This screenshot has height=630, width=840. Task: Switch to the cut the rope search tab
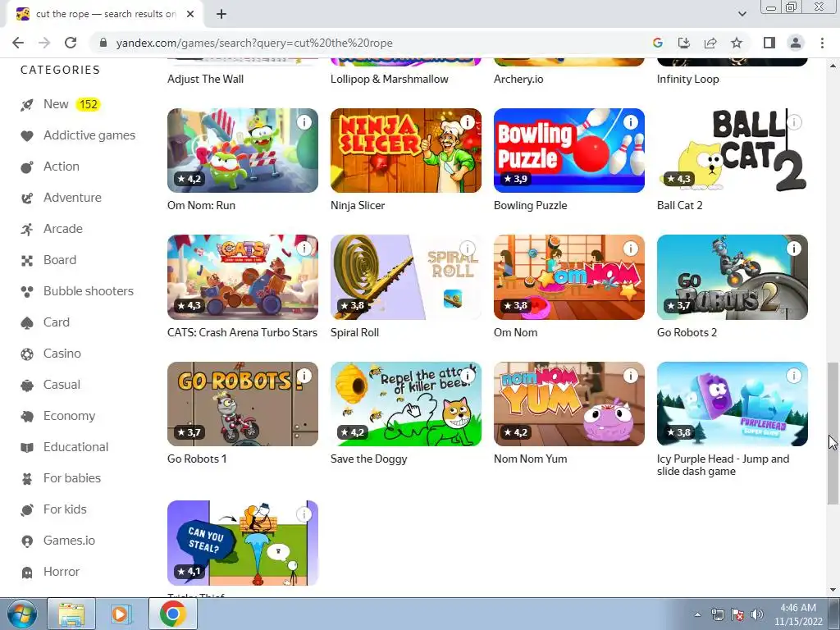(x=105, y=14)
